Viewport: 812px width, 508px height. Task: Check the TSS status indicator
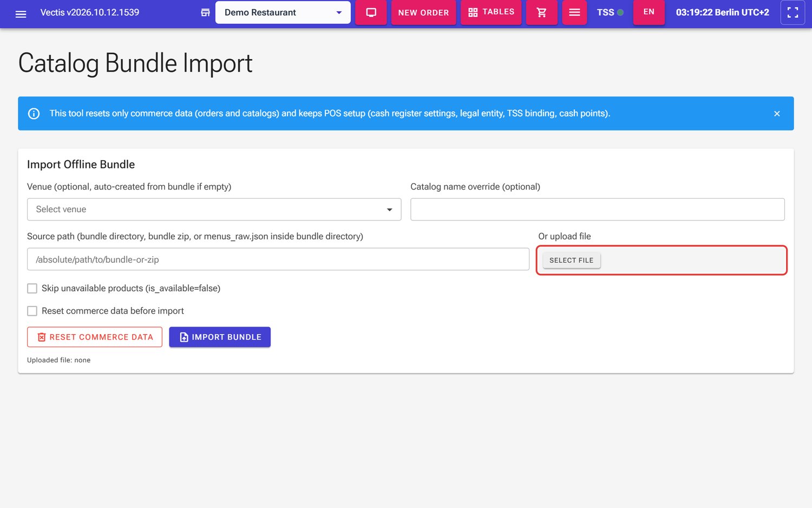(610, 12)
